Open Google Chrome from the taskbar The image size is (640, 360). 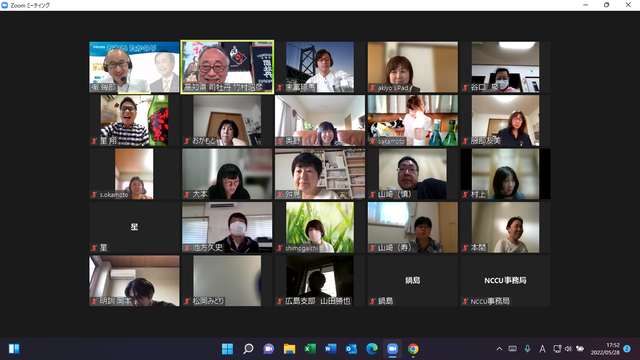click(x=413, y=349)
